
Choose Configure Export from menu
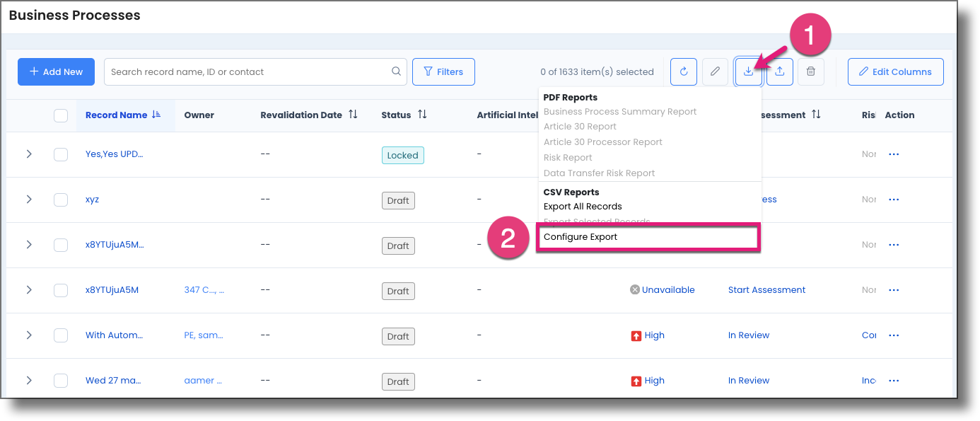[x=581, y=237]
